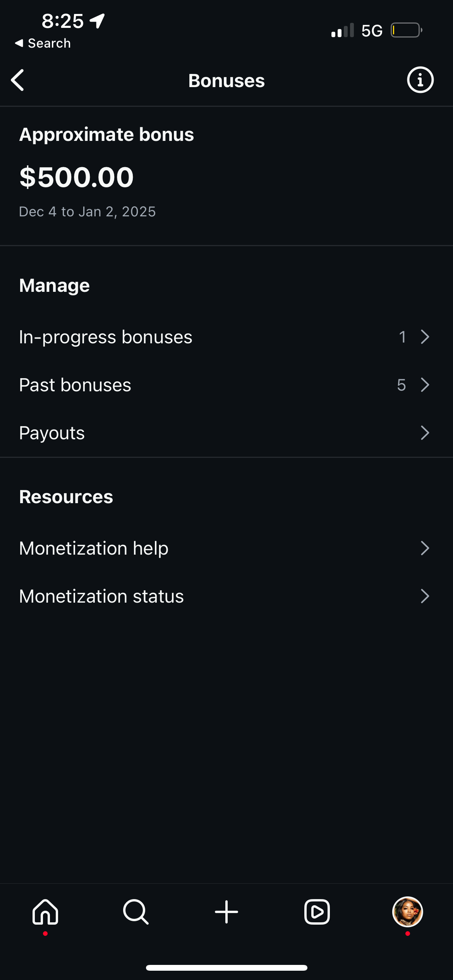
Task: Expand Payouts chevron arrow
Action: point(425,433)
